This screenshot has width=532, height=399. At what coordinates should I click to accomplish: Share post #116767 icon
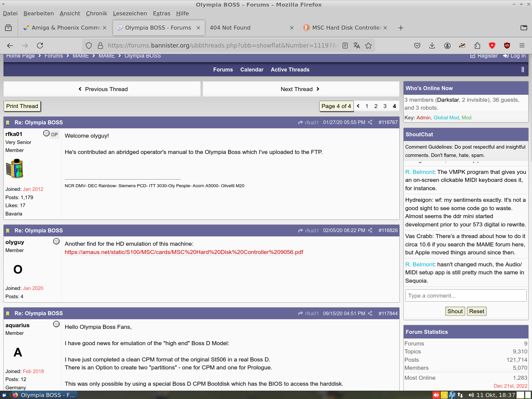click(370, 122)
